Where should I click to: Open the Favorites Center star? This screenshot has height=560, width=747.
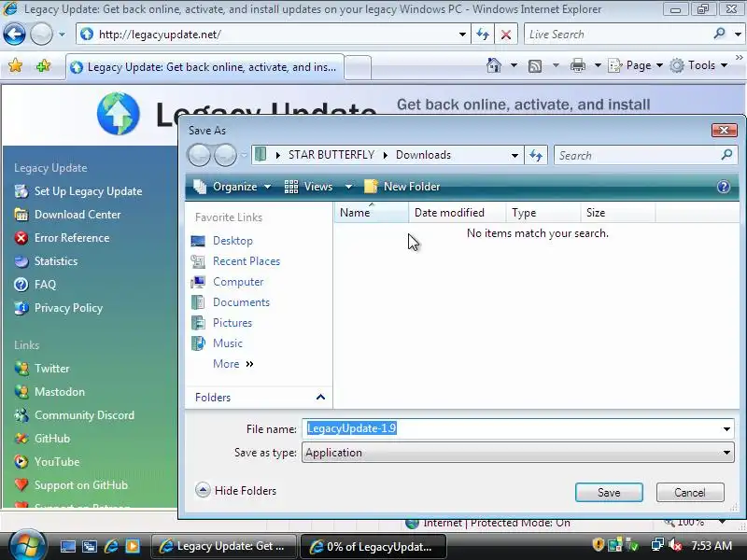[15, 65]
